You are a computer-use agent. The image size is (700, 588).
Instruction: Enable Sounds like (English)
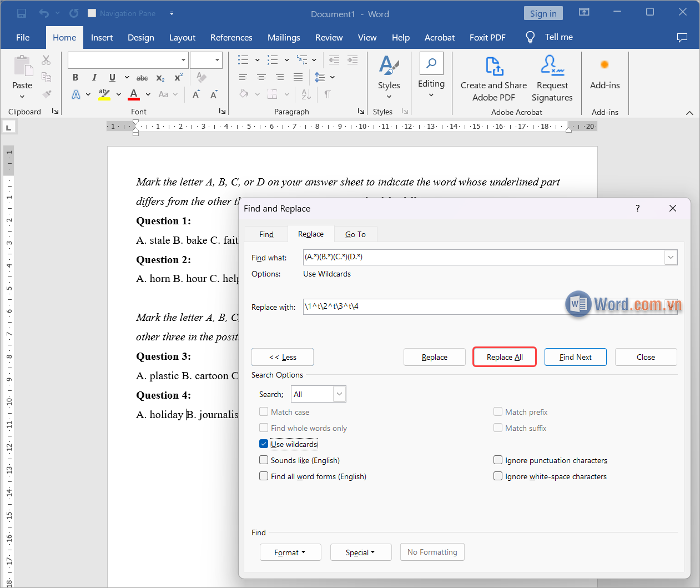pos(264,460)
